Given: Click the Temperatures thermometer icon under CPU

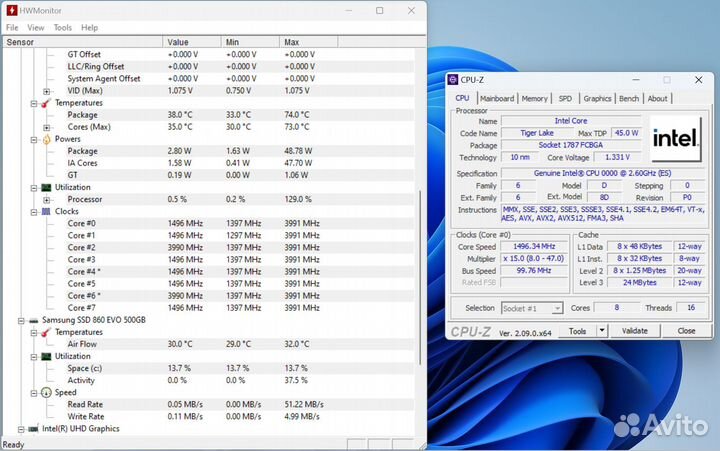Looking at the screenshot, I should 46,103.
